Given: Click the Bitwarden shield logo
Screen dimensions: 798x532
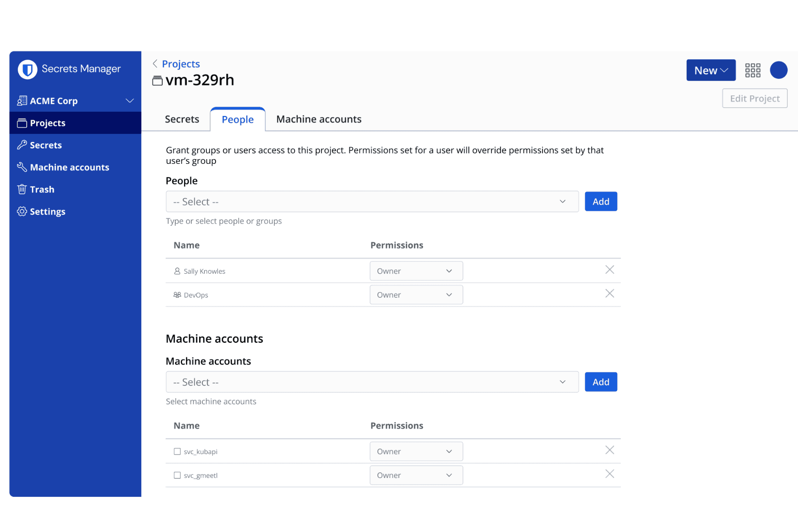Looking at the screenshot, I should (x=27, y=69).
